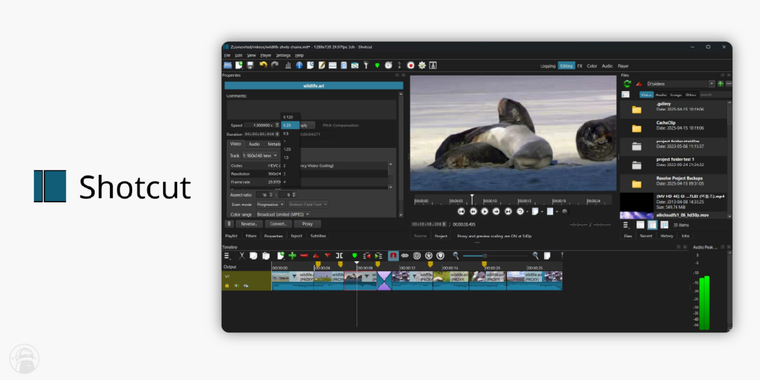The height and width of the screenshot is (380, 760).
Task: Enable Pitch Compensation option
Action: [341, 125]
